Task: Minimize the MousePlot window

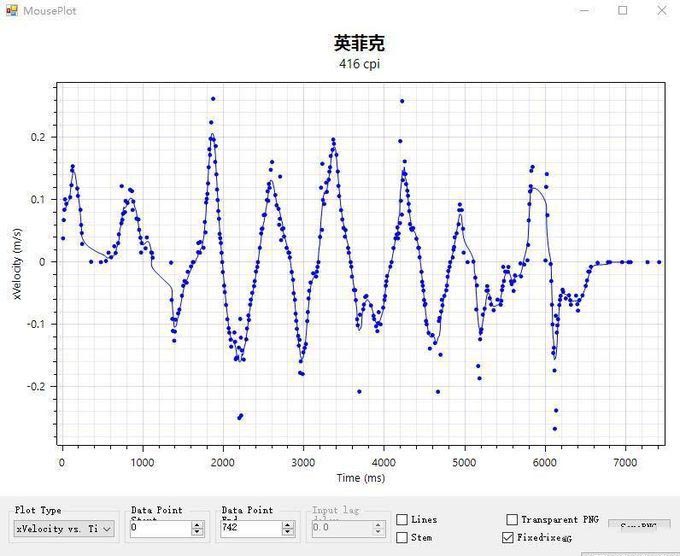Action: [584, 10]
